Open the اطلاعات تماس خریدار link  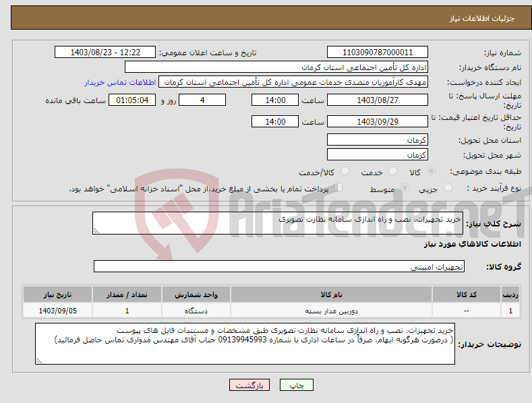tap(120, 82)
